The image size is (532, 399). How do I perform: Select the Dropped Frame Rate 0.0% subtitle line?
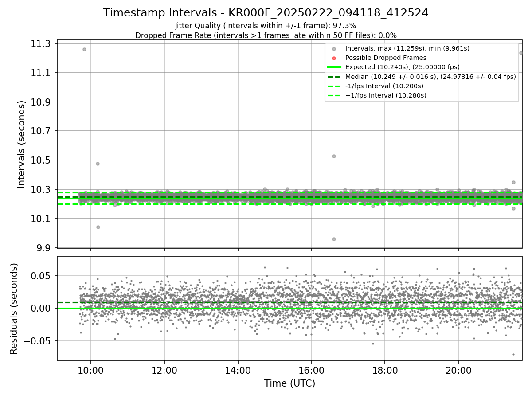(x=266, y=35)
